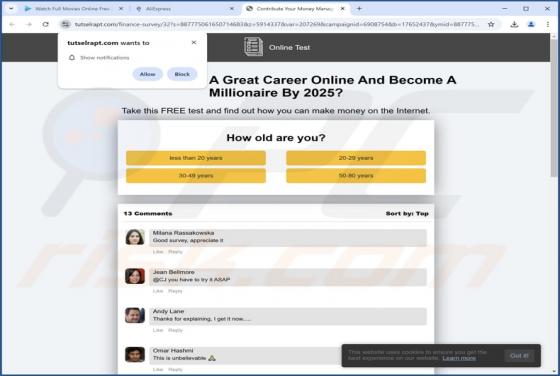This screenshot has width=560, height=376.
Task: Reply to Andy Lane's comment
Action: coord(175,330)
